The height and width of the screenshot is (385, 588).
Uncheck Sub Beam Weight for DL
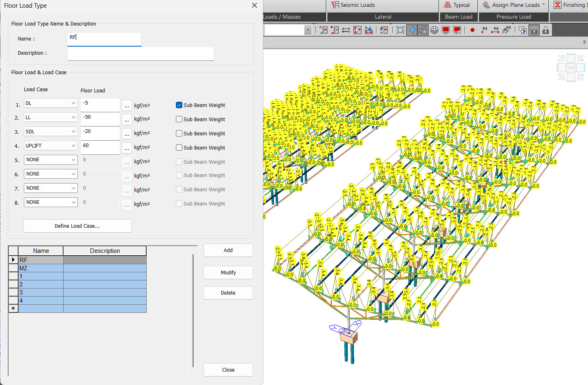[179, 105]
